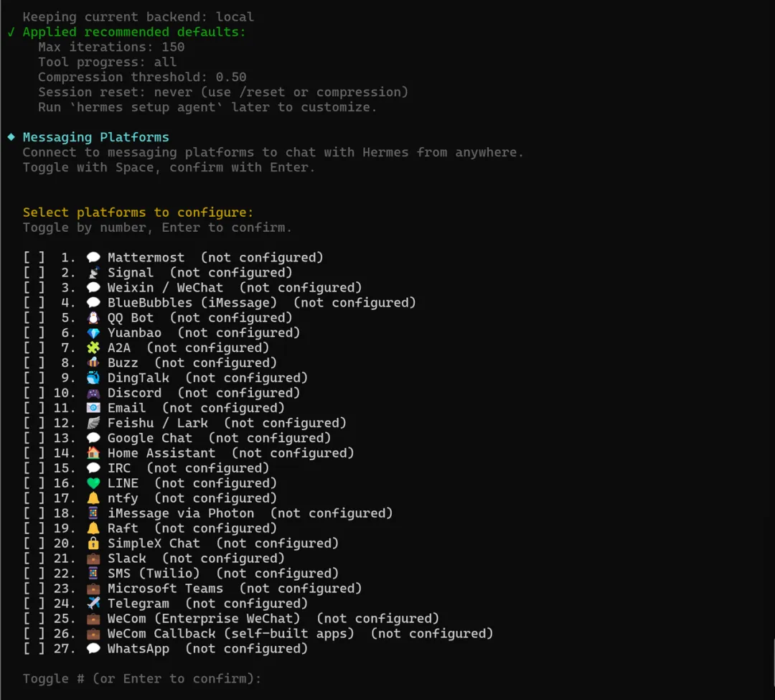Toggle the checkbox for 21. Slack
The image size is (775, 700).
[34, 558]
